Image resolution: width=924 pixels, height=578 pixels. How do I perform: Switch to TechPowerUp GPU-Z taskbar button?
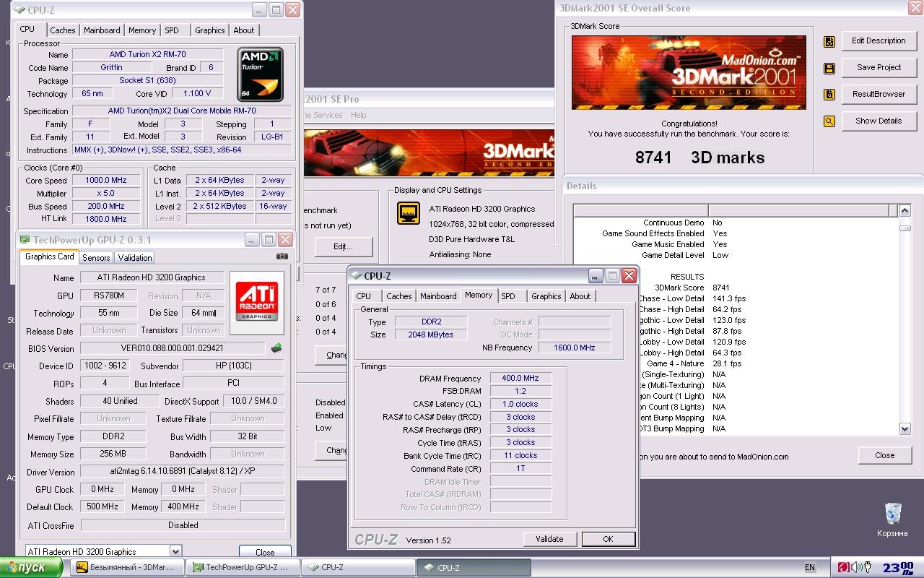tap(242, 568)
